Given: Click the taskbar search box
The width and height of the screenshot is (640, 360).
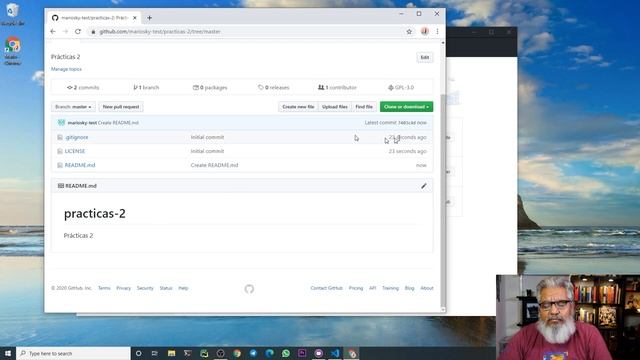Looking at the screenshot, I should pos(73,353).
